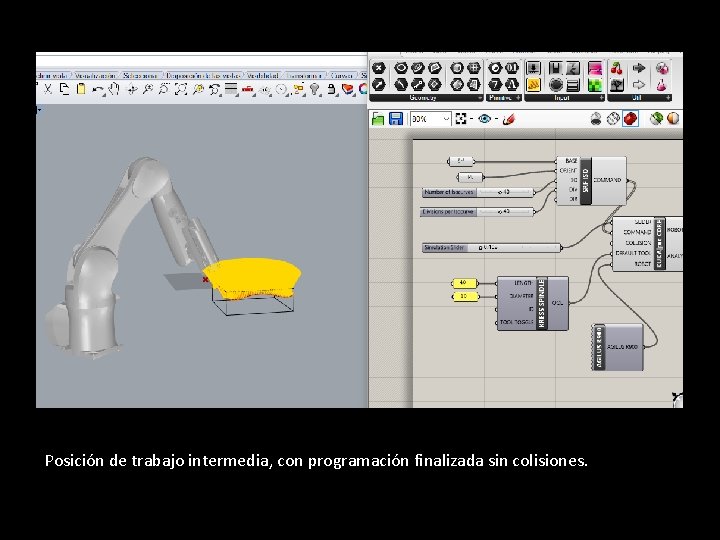Select the red Sketch pen tool
Screen dimensions: 720x540
click(x=508, y=119)
